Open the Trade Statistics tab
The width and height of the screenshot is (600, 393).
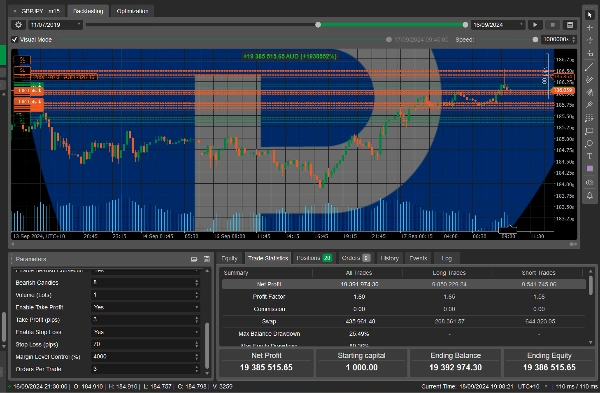[268, 258]
